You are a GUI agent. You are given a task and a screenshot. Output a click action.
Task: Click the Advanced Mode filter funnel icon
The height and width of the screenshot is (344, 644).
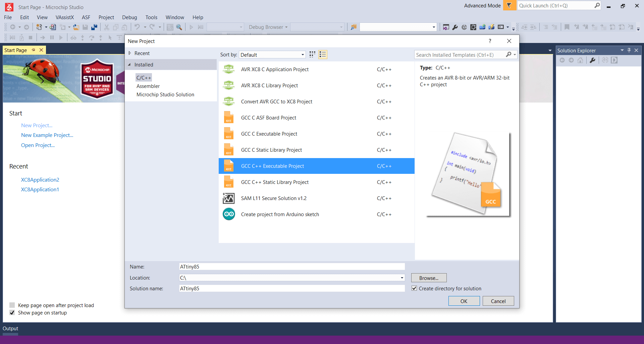509,5
